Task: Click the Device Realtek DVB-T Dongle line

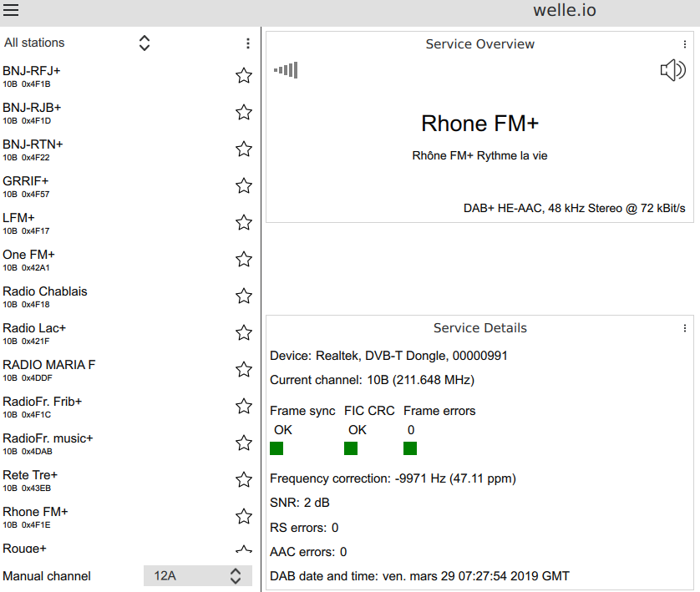Action: [388, 356]
